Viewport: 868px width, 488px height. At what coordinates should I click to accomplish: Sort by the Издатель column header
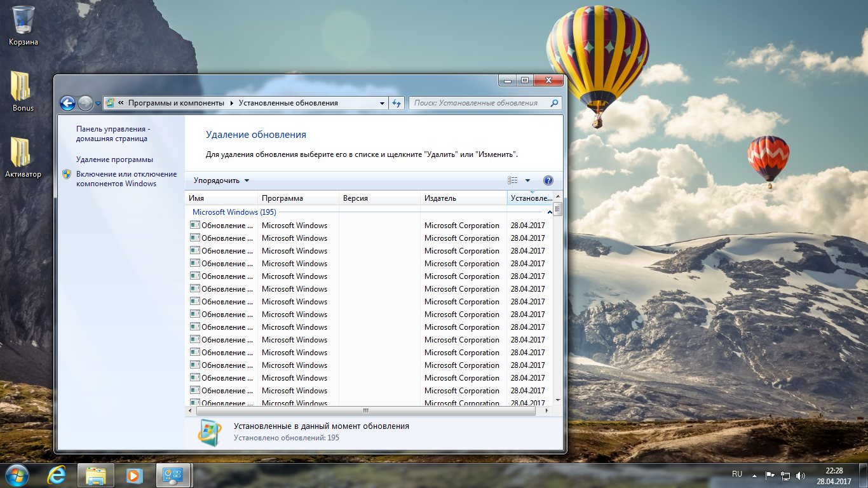click(x=464, y=198)
